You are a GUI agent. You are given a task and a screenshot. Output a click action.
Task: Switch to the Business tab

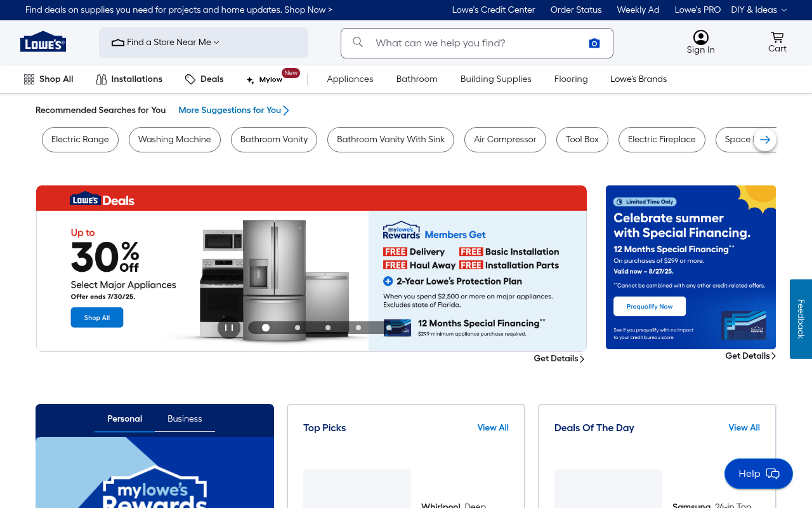click(x=185, y=419)
